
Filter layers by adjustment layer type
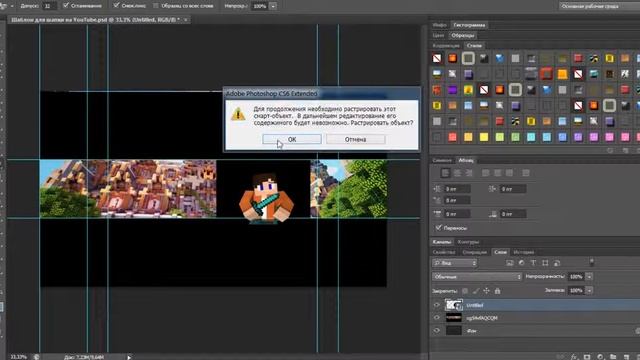coord(522,263)
